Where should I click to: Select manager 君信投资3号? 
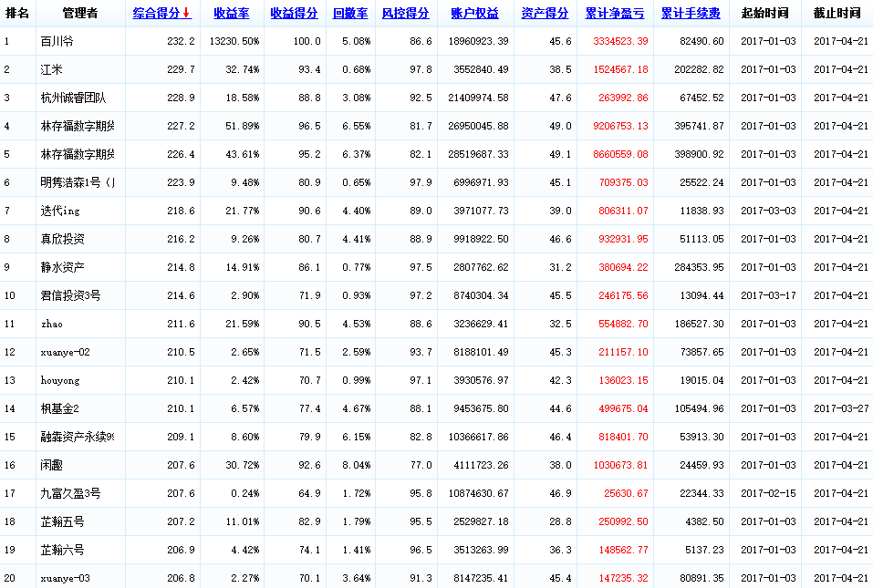coord(71,296)
